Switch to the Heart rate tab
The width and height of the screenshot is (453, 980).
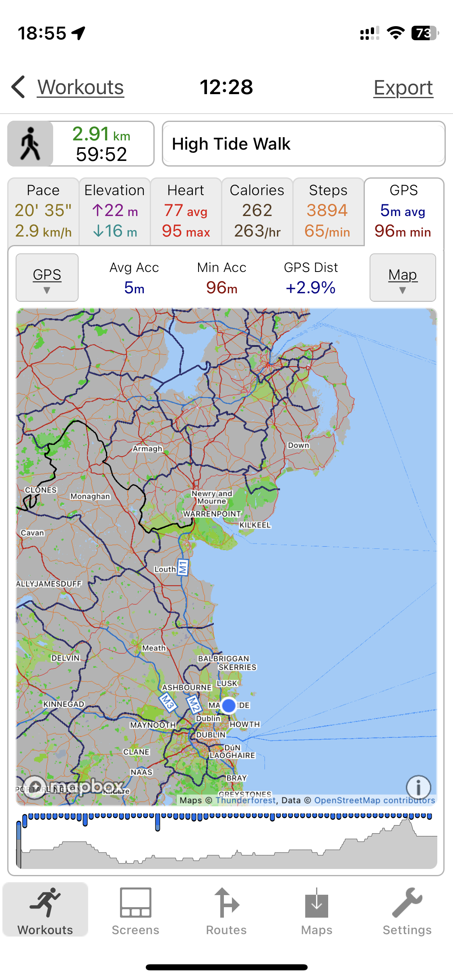pos(186,211)
